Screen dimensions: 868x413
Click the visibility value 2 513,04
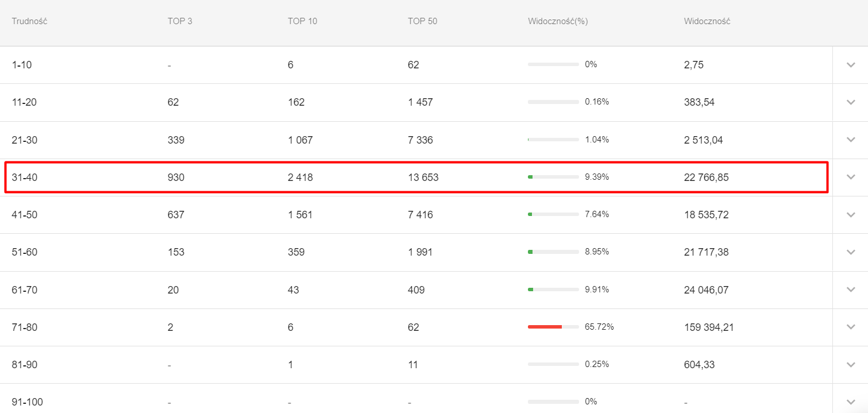click(x=704, y=140)
